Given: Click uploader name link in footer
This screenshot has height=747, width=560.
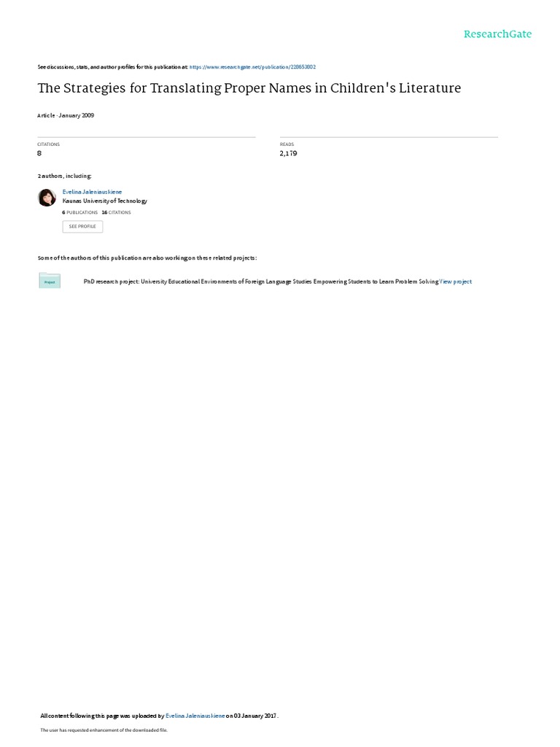Looking at the screenshot, I should point(195,716).
